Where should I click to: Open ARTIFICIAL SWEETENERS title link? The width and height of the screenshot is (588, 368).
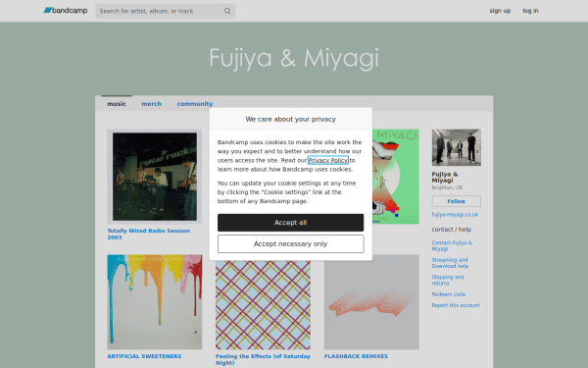coord(144,356)
